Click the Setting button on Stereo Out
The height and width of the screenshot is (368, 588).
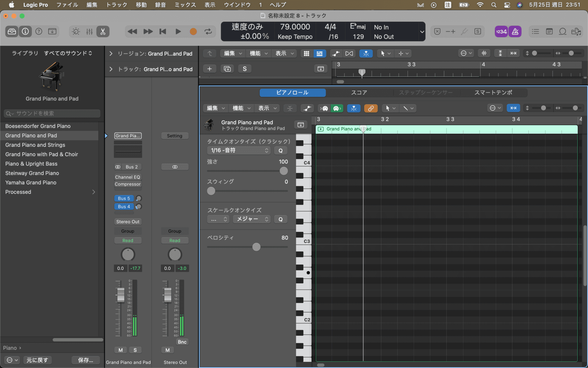click(175, 136)
